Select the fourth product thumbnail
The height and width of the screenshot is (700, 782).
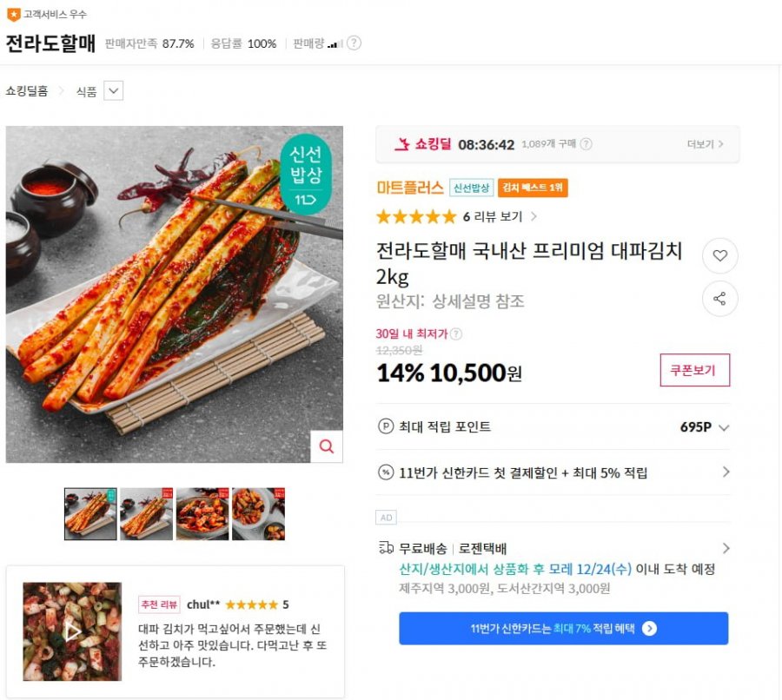[x=258, y=514]
